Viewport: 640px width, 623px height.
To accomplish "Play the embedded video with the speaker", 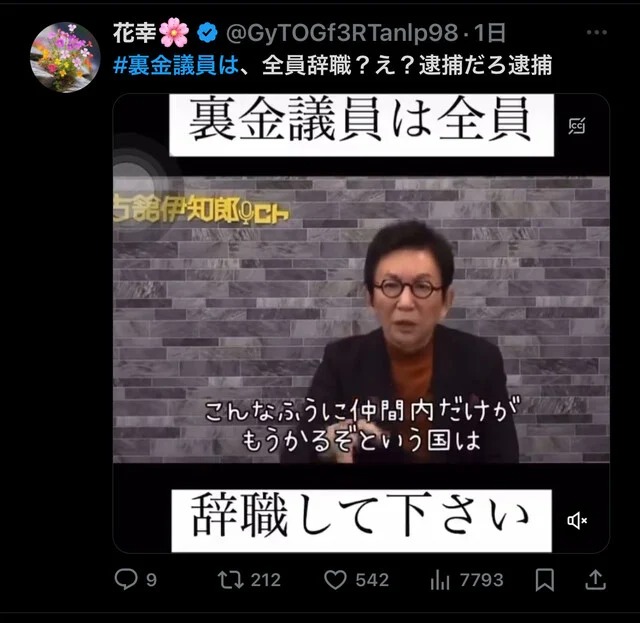I will coord(361,323).
